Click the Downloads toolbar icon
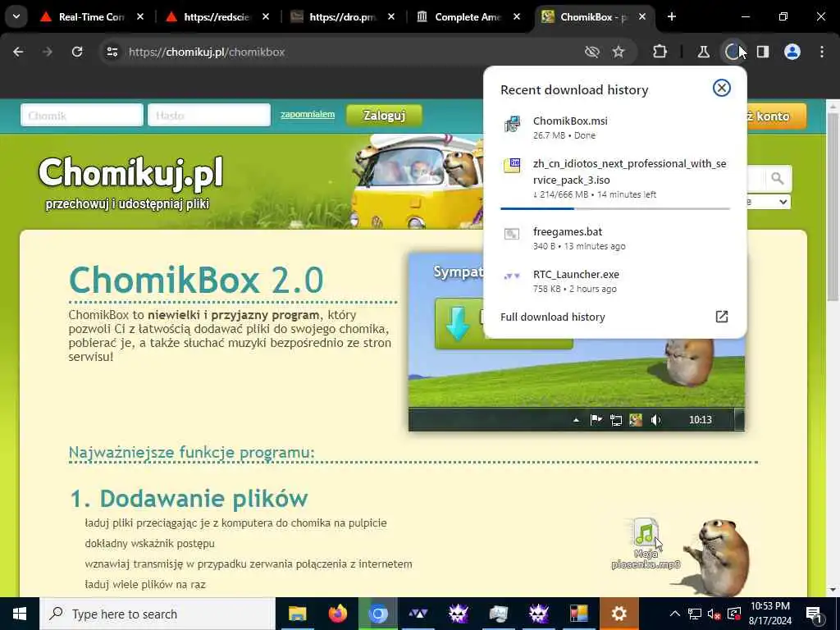Viewport: 840px width, 630px height. pyautogui.click(x=733, y=52)
